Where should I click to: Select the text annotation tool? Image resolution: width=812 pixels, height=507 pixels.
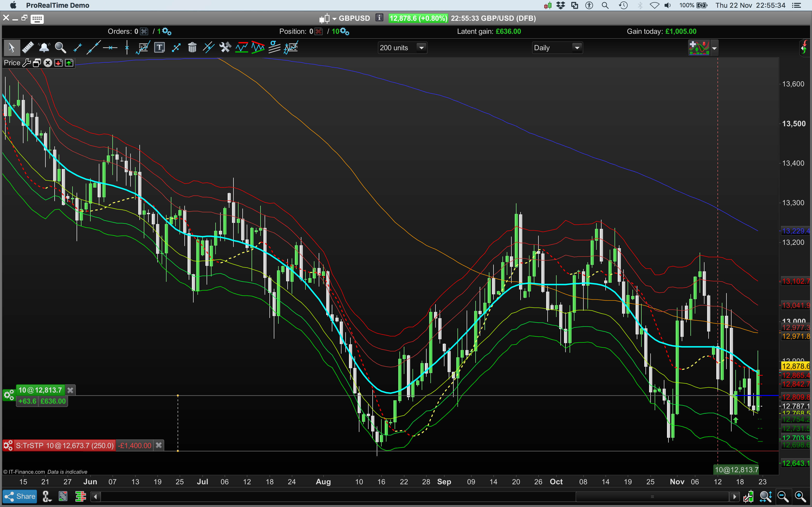point(159,48)
